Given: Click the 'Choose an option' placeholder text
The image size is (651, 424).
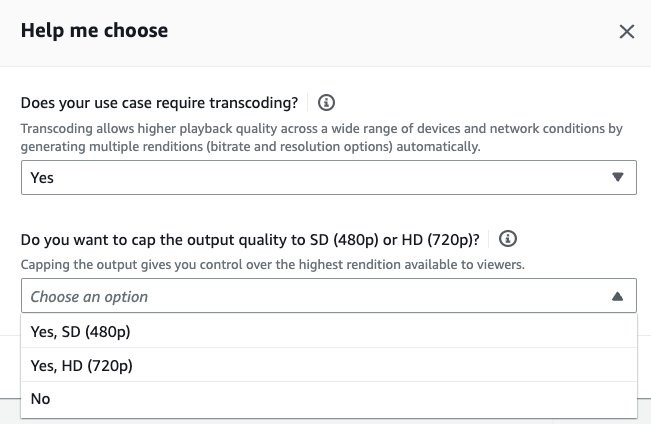Looking at the screenshot, I should click(x=89, y=297).
